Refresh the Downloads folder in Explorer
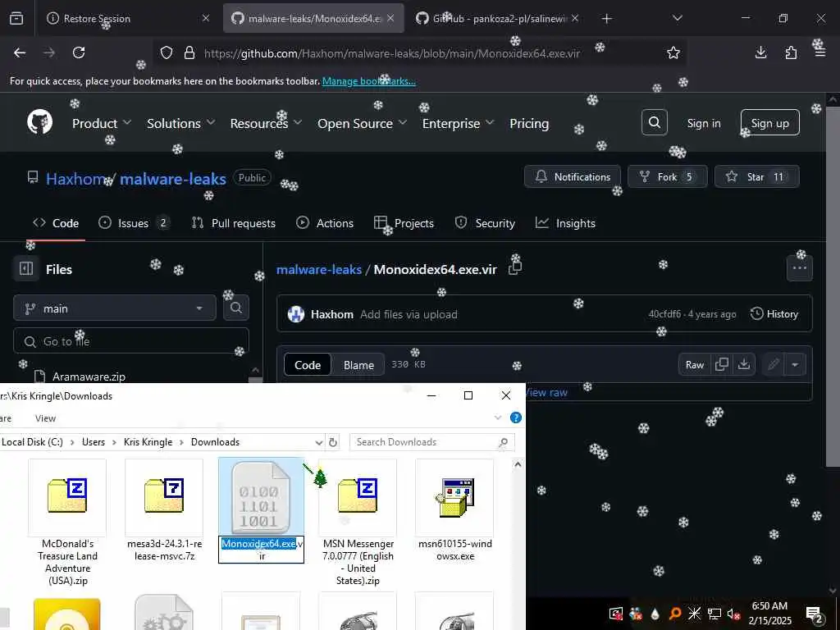840x630 pixels. (x=333, y=442)
